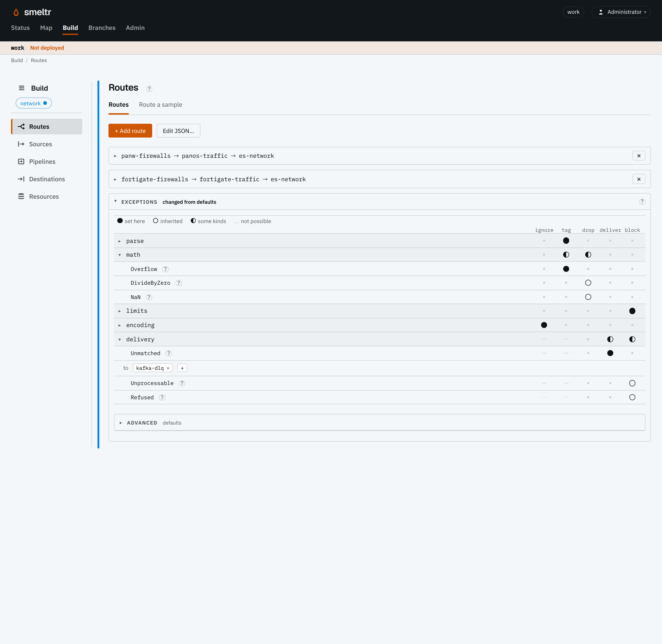Image resolution: width=662 pixels, height=644 pixels.
Task: Show help for the Unmatched exception
Action: [169, 353]
